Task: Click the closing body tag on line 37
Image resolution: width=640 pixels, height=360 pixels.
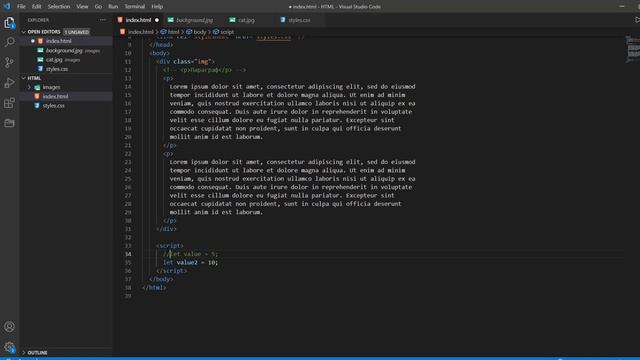Action: click(x=161, y=279)
